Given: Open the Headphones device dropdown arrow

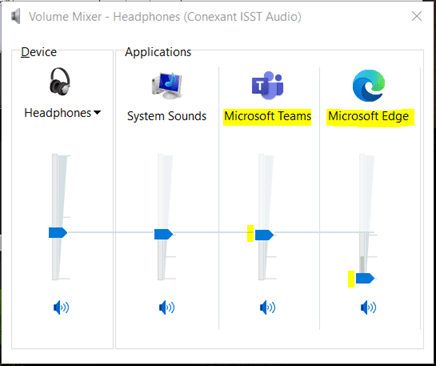Looking at the screenshot, I should (x=97, y=113).
